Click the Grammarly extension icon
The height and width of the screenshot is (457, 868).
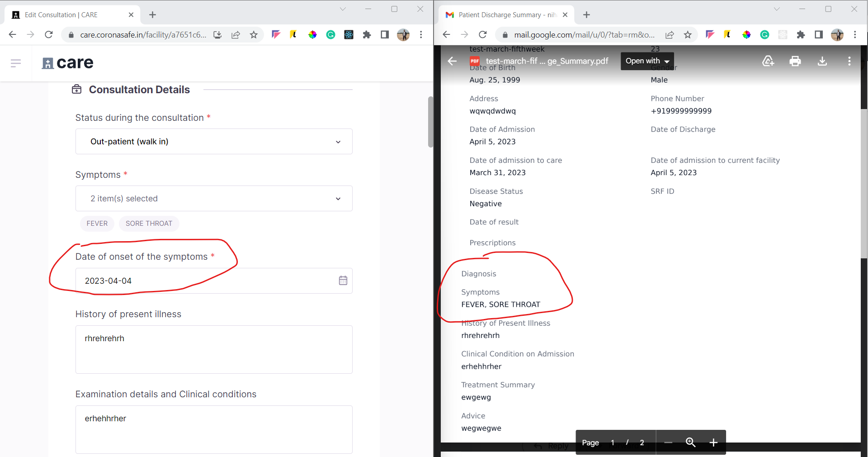(x=331, y=34)
